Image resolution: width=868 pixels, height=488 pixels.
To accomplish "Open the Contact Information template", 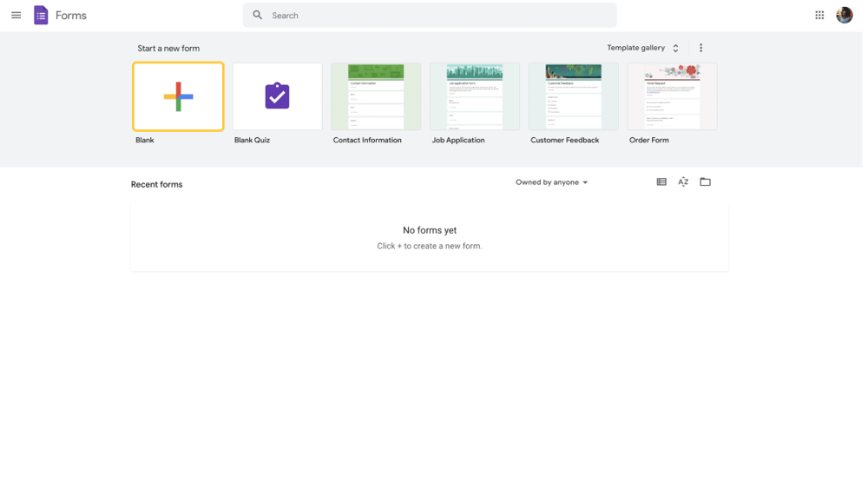I will (x=376, y=96).
